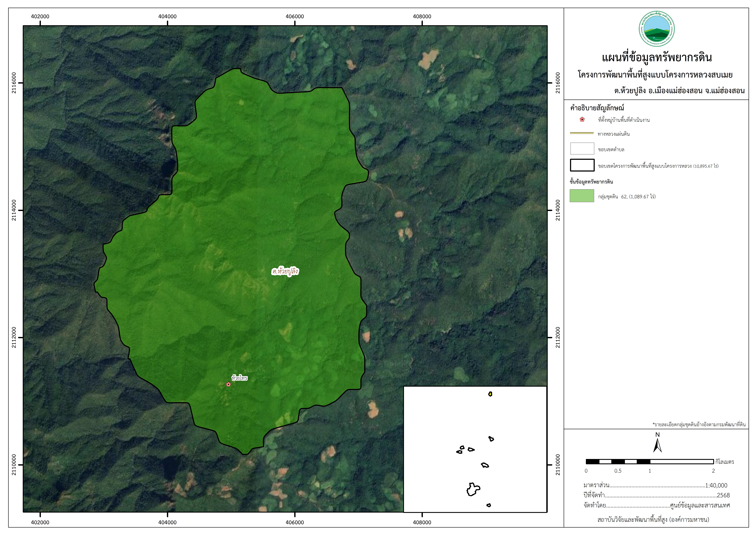Click the subtitle โครงการพัฒนาพื้นที่สูงแบบโครงการหลวงสบเมย
Image resolution: width=756 pixels, height=535 pixels.
(655, 75)
